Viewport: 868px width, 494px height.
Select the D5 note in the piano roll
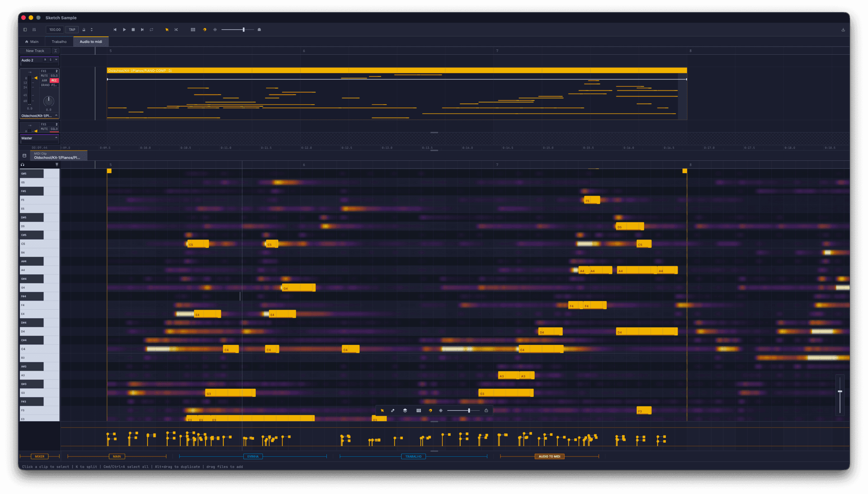pos(630,226)
